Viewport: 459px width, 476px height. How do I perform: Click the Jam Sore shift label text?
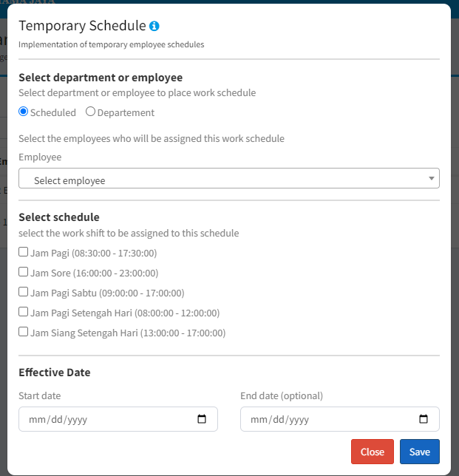(x=94, y=273)
